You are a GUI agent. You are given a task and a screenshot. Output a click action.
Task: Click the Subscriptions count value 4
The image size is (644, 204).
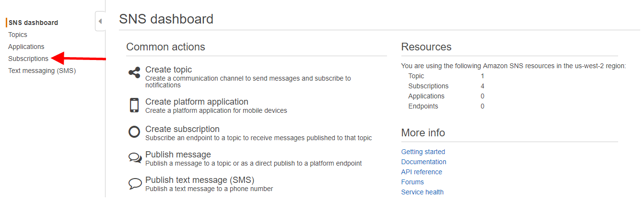pos(482,86)
